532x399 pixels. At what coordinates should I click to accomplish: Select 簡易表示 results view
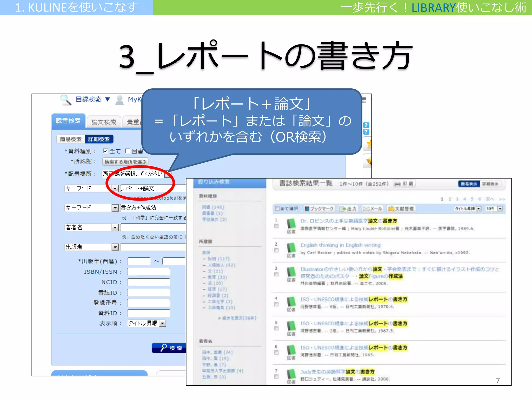coord(469,184)
